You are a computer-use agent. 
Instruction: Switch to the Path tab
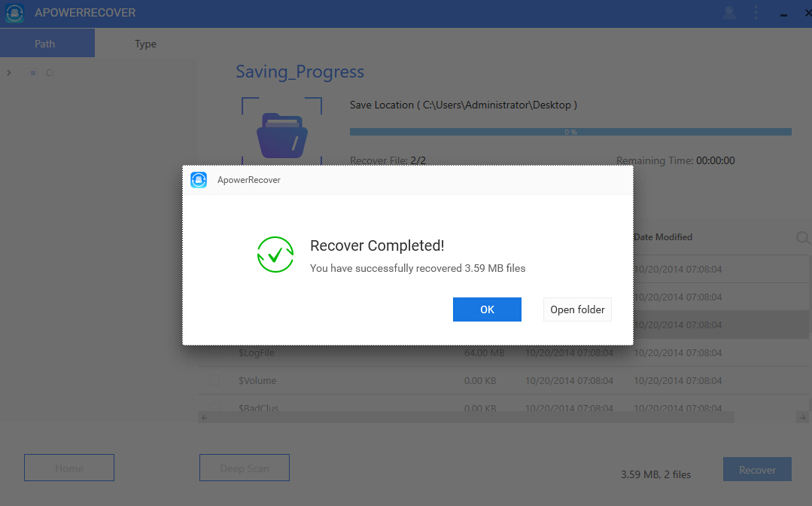coord(47,43)
